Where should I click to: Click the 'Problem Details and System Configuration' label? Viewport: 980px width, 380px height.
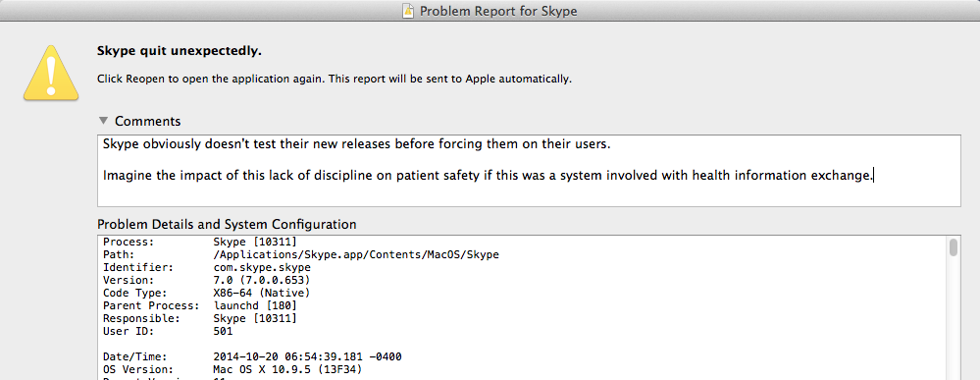227,224
